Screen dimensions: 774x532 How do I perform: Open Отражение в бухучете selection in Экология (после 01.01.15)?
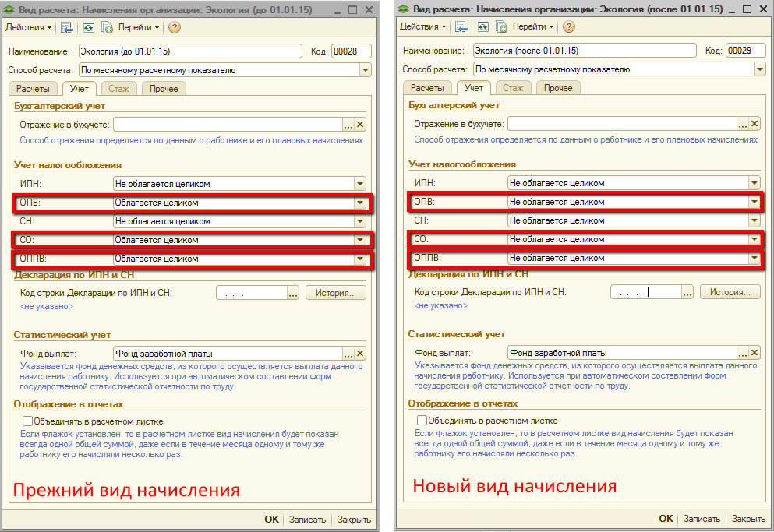click(x=743, y=124)
